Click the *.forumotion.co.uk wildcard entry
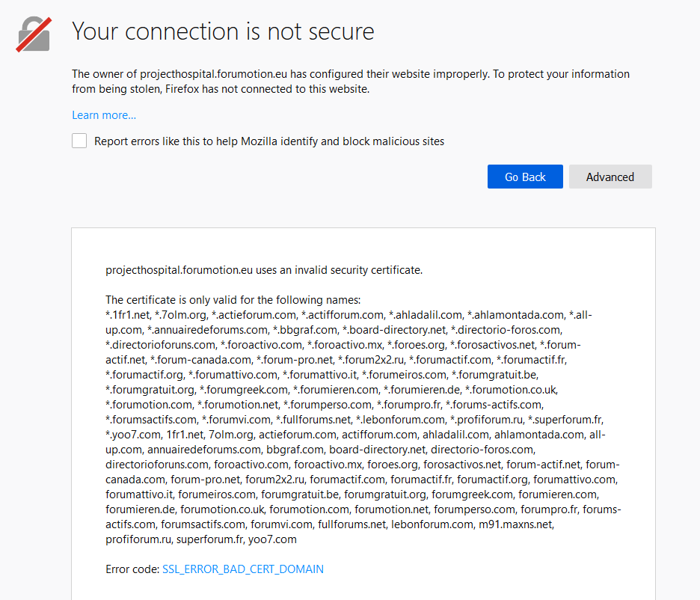This screenshot has width=700, height=600. click(x=512, y=390)
